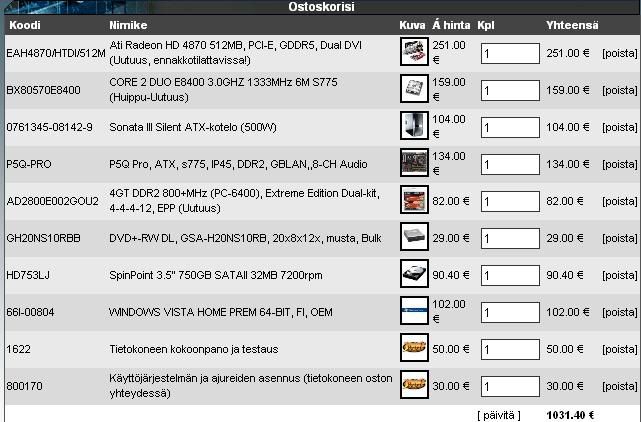The width and height of the screenshot is (641, 422).
Task: Select product code 1622
Action: click(18, 349)
